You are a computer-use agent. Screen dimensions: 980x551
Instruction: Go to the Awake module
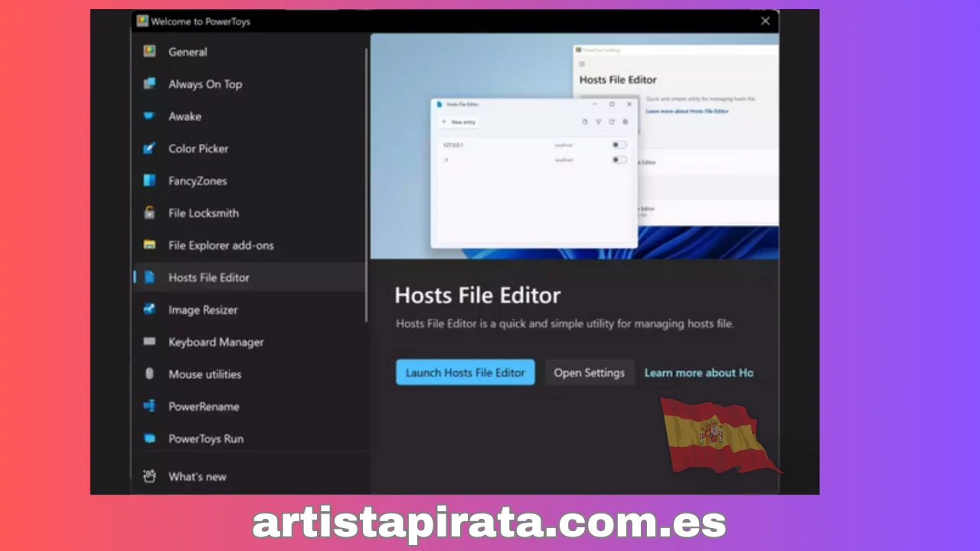click(249, 116)
